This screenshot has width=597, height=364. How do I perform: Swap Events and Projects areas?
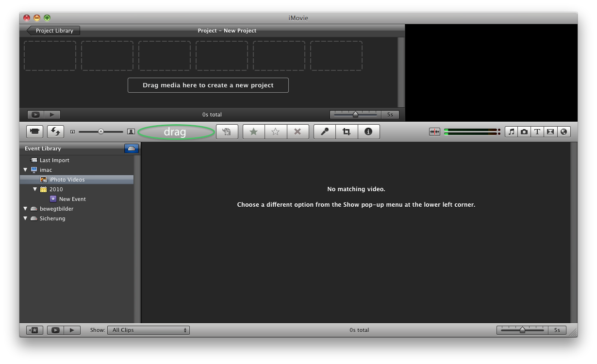[x=56, y=132]
